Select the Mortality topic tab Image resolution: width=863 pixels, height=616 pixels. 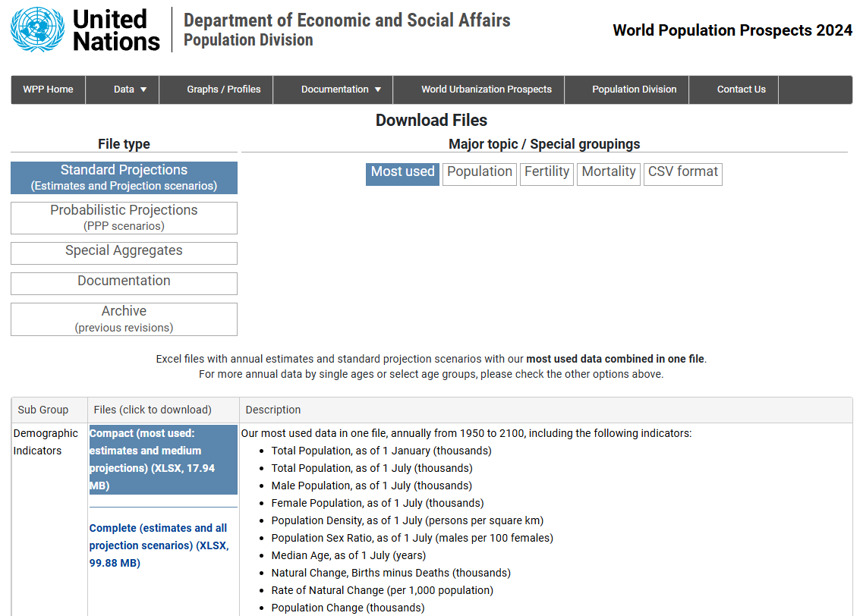point(608,173)
